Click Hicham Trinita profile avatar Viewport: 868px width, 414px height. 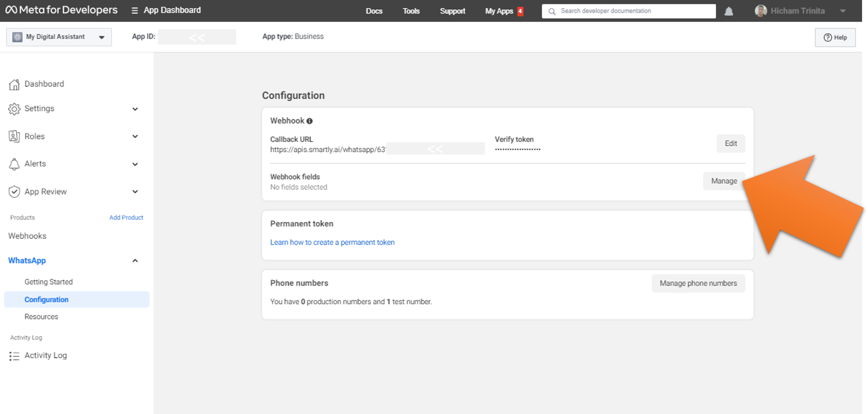pos(761,11)
